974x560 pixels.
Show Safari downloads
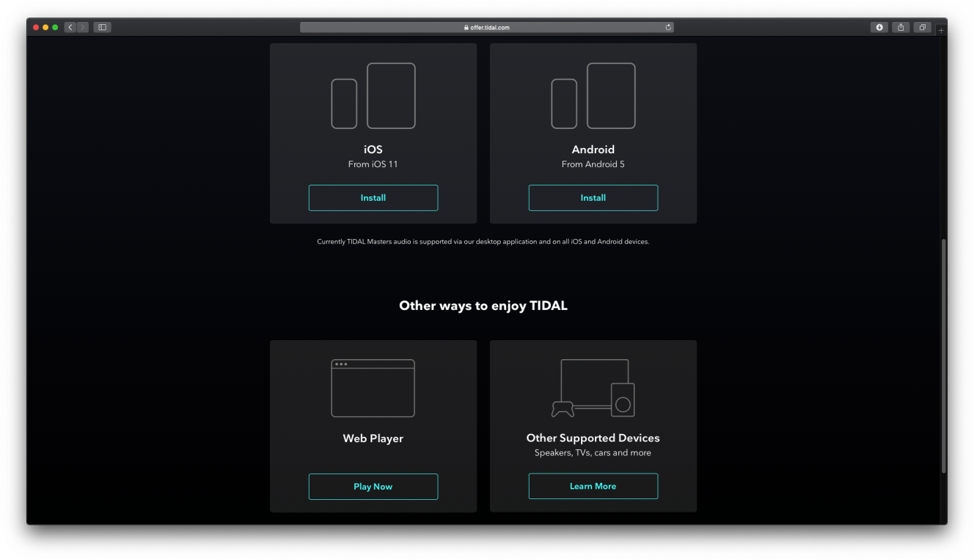pos(879,27)
